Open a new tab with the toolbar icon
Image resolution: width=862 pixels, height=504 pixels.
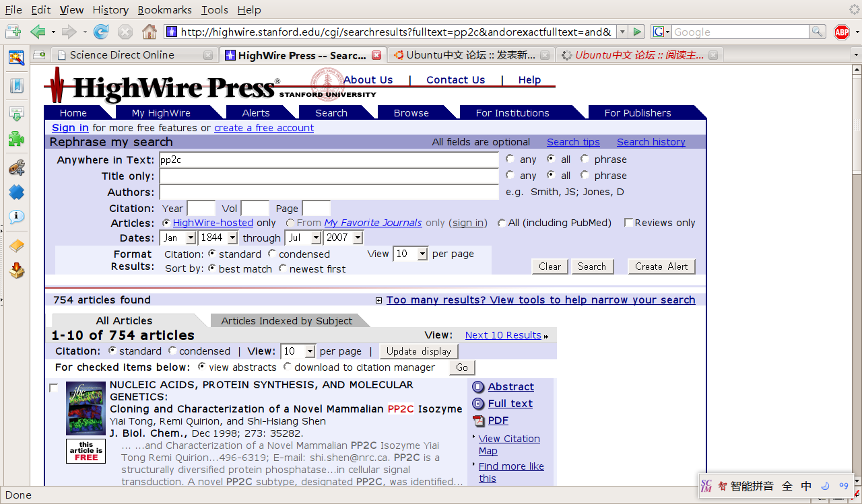(13, 32)
